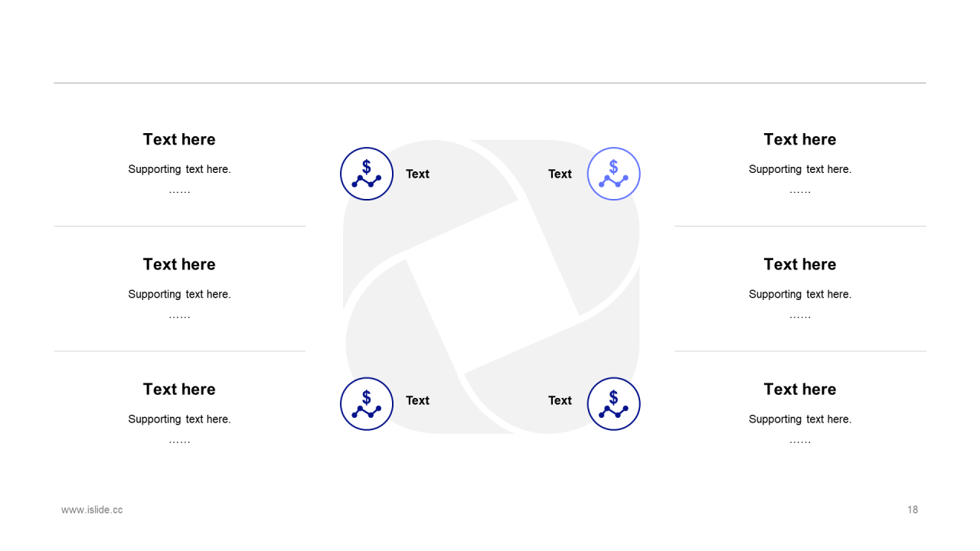The height and width of the screenshot is (551, 980).
Task: Select the middle "Text here" heading in the right column
Action: pos(800,264)
